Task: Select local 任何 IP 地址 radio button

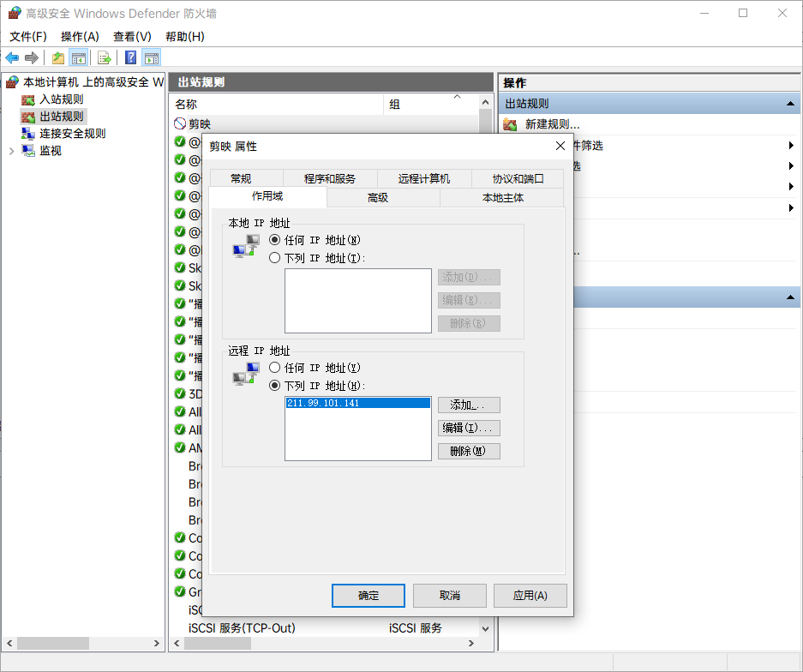Action: coord(275,240)
